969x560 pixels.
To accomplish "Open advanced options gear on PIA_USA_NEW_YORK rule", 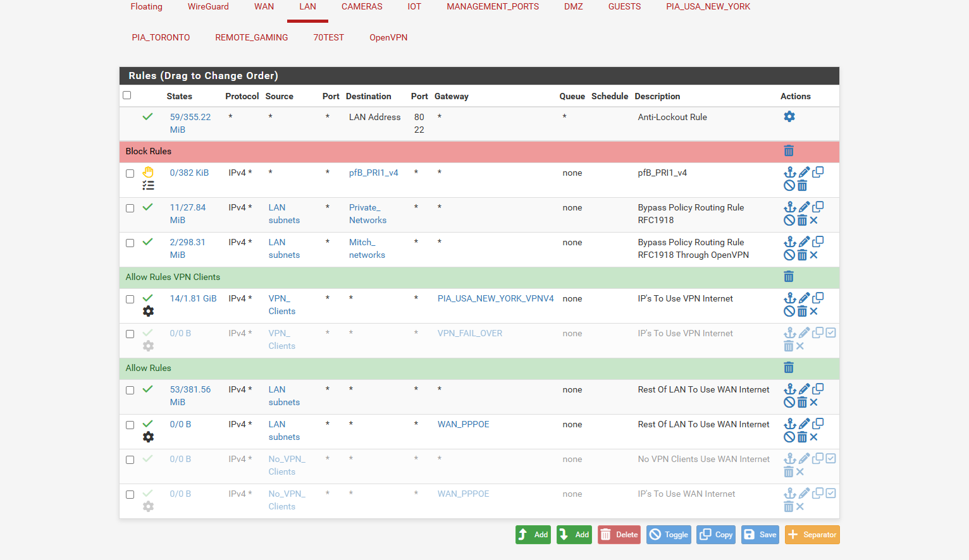I will (x=148, y=311).
